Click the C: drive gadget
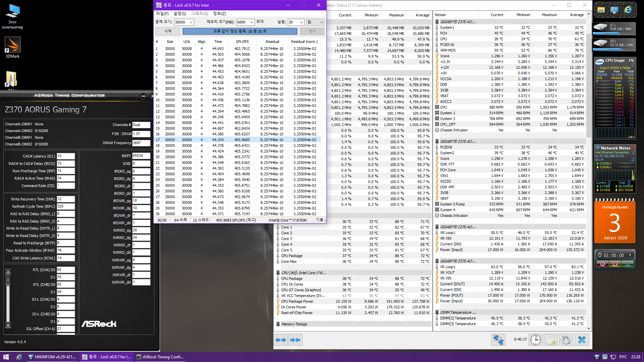Image resolution: width=644 pixels, height=362 pixels. [x=614, y=27]
